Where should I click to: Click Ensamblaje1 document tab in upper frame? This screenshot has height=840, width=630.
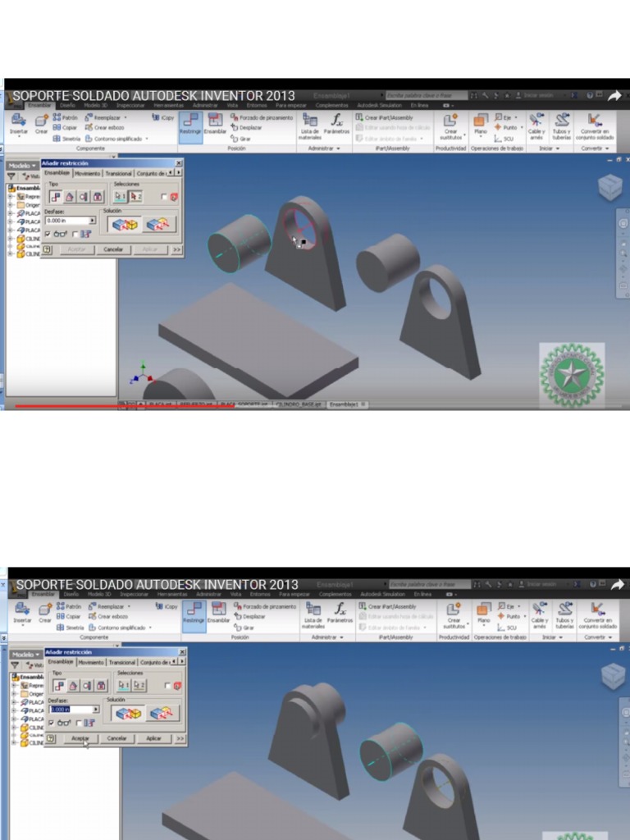click(x=347, y=404)
